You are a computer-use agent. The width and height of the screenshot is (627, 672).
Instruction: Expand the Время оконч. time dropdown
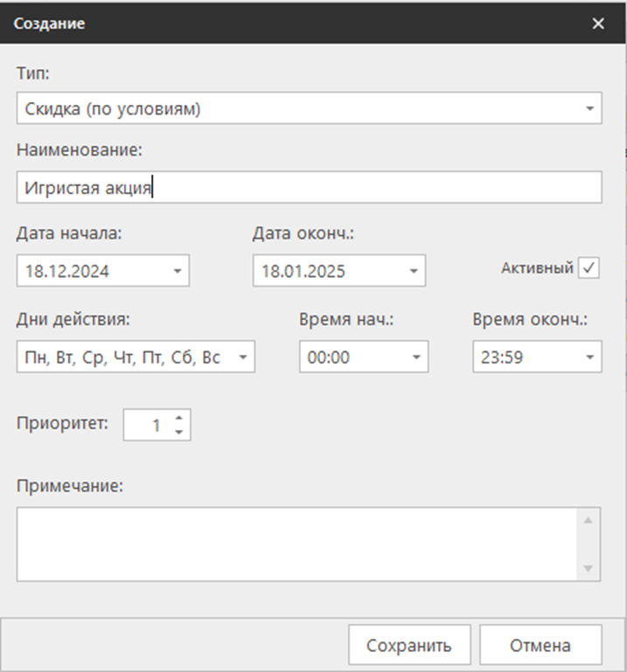589,357
